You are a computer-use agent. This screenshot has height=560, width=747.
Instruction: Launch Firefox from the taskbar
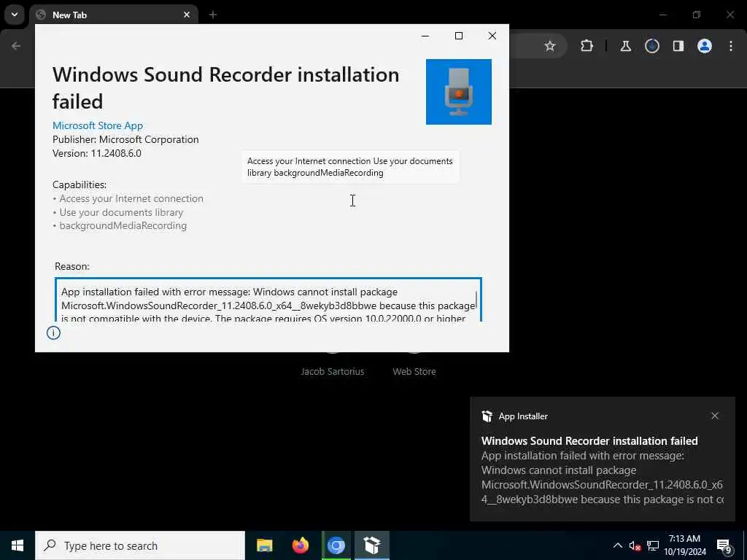300,545
